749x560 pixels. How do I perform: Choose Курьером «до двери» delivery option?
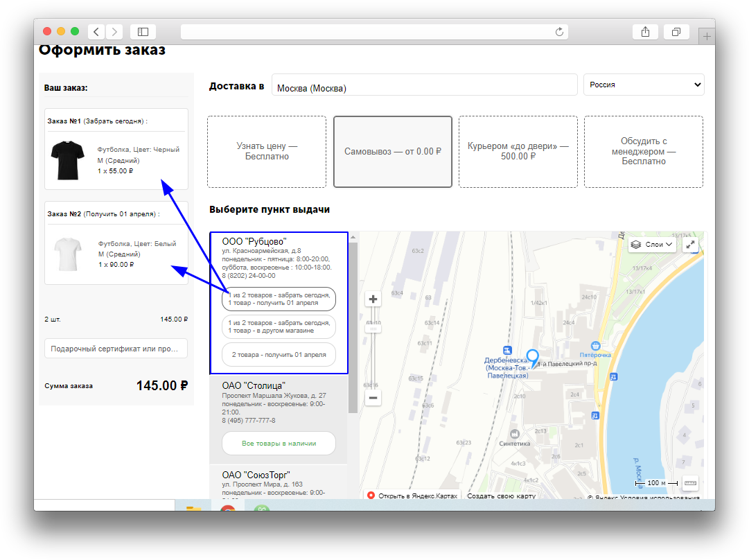[x=518, y=152]
